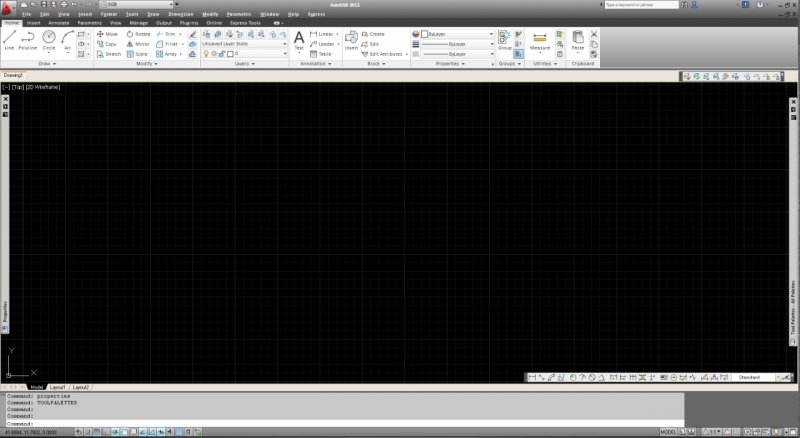Click Create block tool
The height and width of the screenshot is (438, 800).
(373, 34)
